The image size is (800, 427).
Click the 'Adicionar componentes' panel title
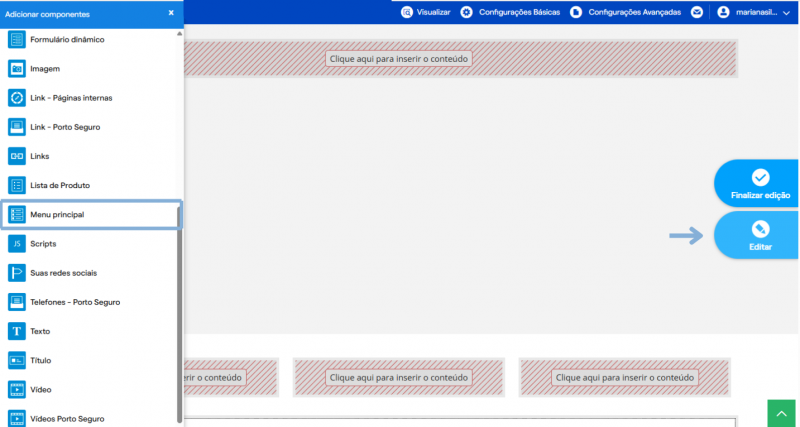[47, 14]
